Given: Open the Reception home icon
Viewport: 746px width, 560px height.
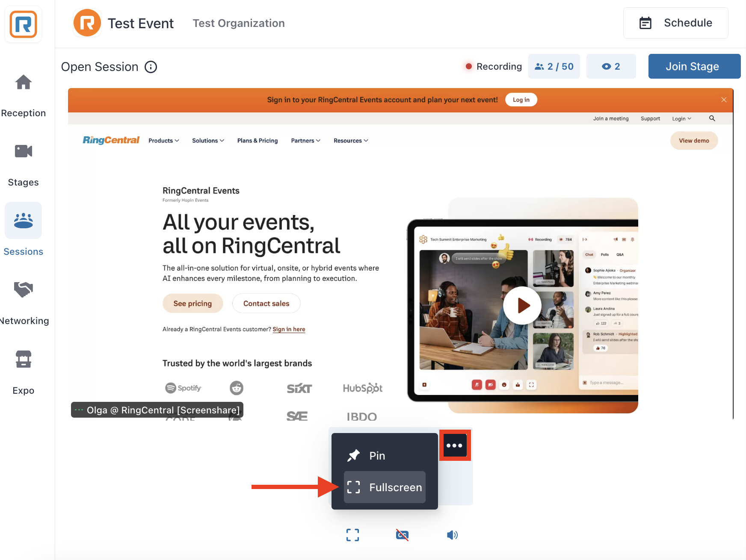Looking at the screenshot, I should pos(24,82).
